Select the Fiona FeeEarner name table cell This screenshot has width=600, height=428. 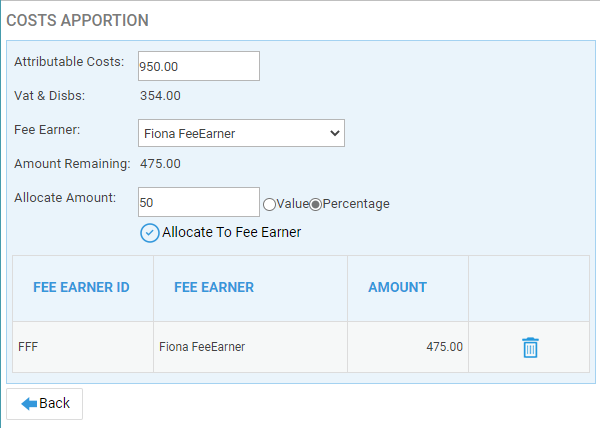[250, 347]
